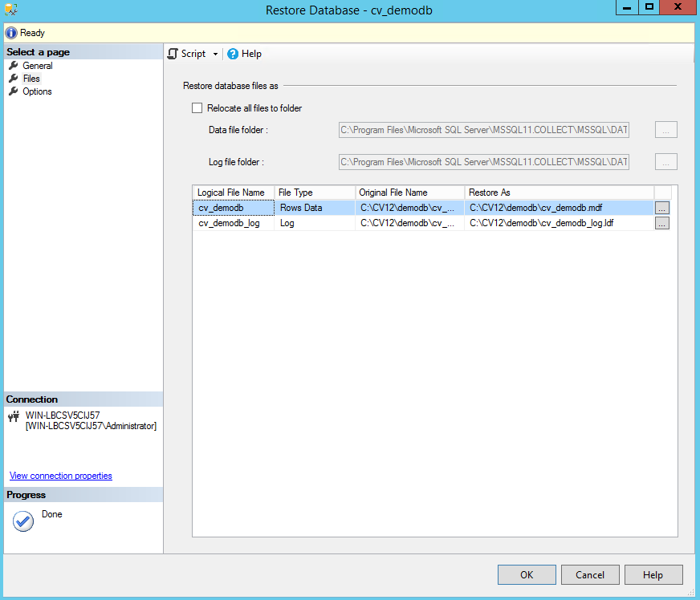
Task: Click the original file name cell of cv_demodb_log row
Action: point(410,223)
